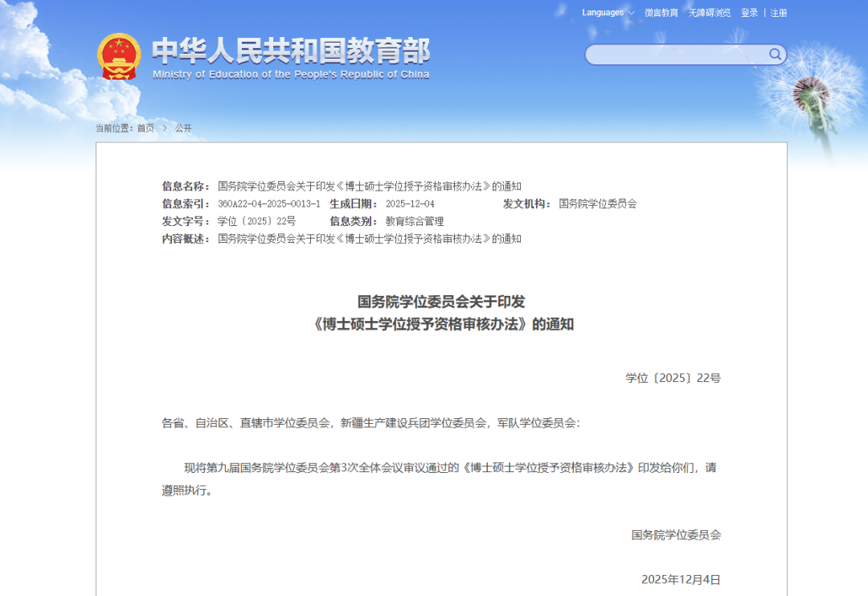This screenshot has width=868, height=596.
Task: Click the search magnifier icon
Action: 774,55
